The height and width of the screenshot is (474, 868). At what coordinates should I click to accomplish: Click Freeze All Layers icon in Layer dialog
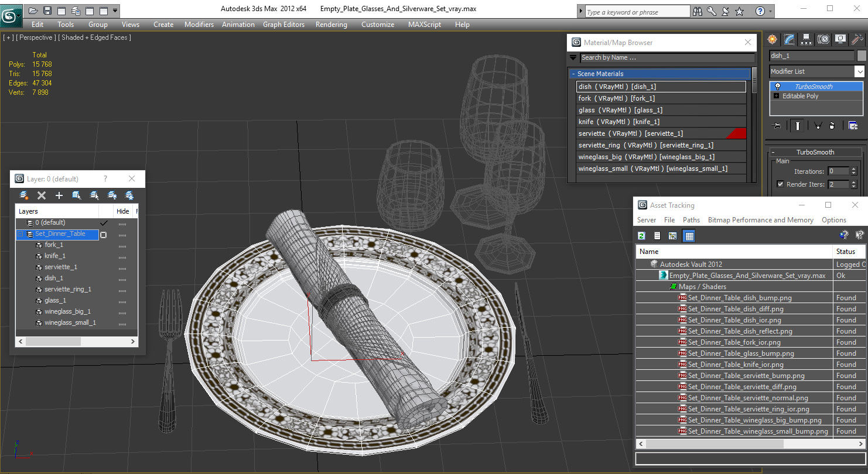tap(129, 195)
